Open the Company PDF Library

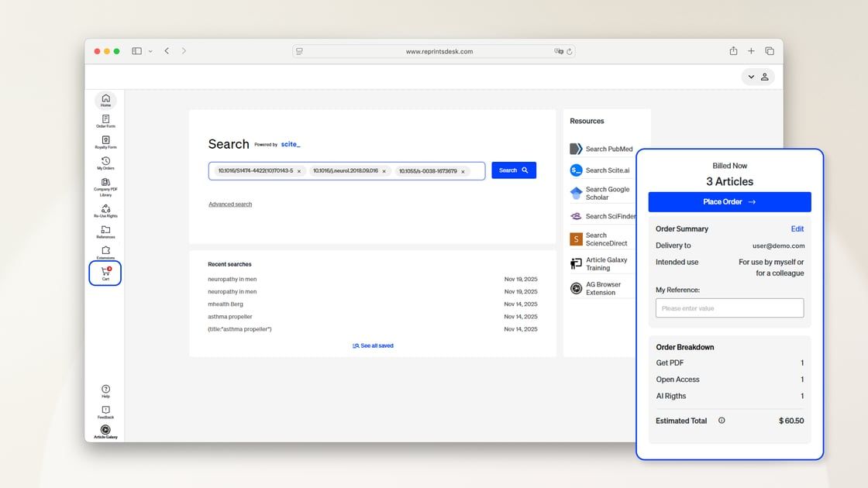tap(105, 187)
